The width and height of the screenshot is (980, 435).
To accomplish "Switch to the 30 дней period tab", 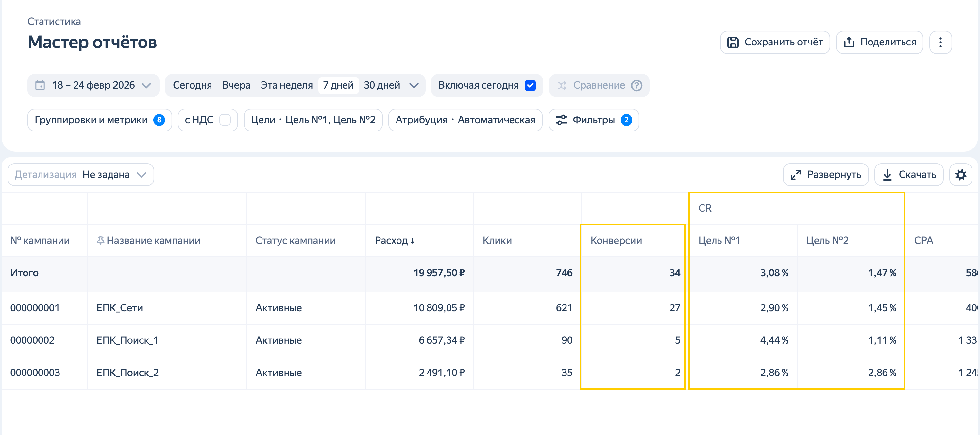I will click(x=381, y=85).
